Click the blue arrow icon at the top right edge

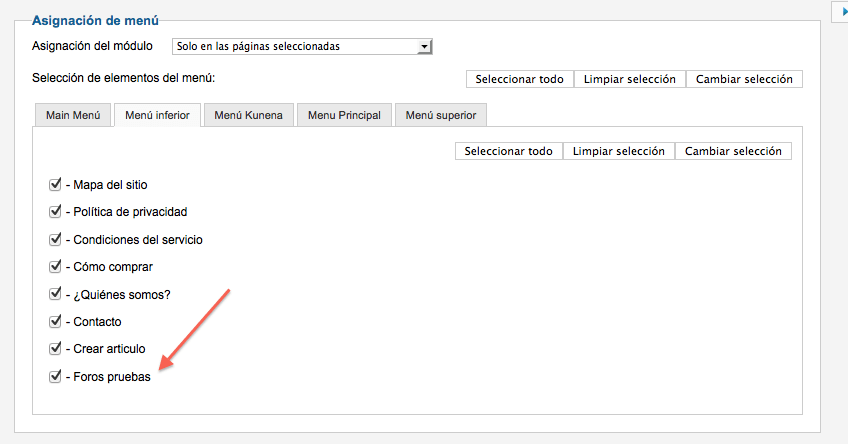point(845,11)
